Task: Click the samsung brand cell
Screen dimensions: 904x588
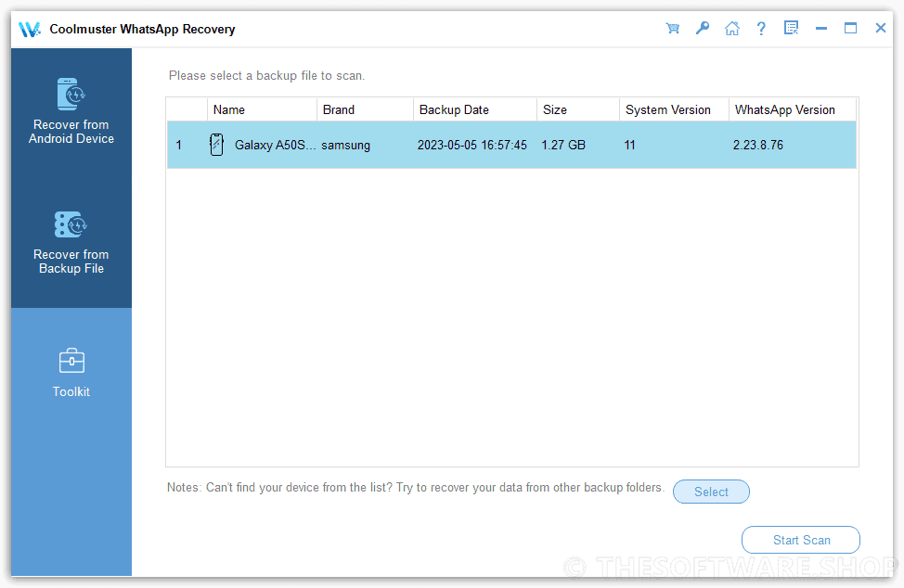Action: (x=345, y=145)
